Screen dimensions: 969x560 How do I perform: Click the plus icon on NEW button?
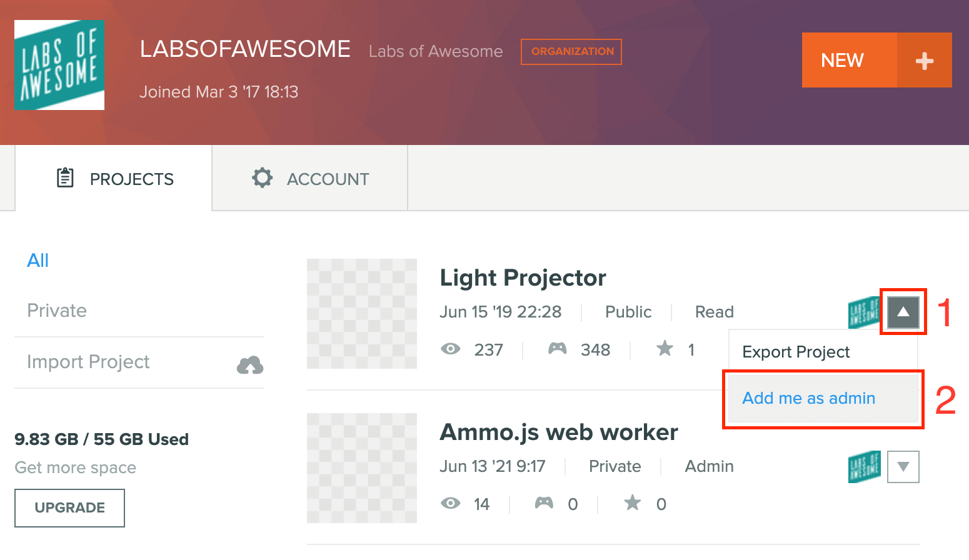(x=925, y=61)
